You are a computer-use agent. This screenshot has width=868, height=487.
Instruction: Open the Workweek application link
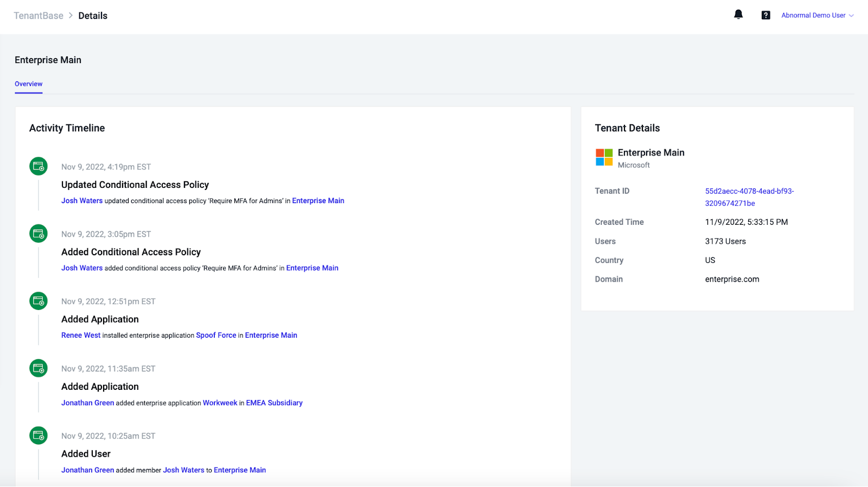coord(220,403)
